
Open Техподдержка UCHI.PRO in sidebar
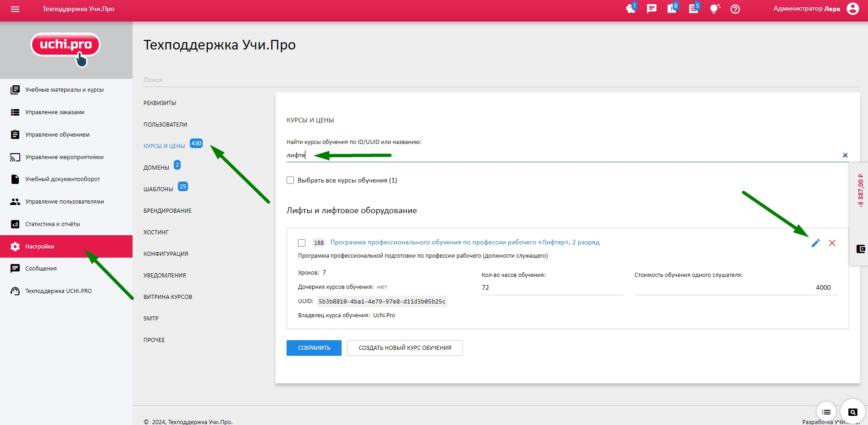pos(66,291)
